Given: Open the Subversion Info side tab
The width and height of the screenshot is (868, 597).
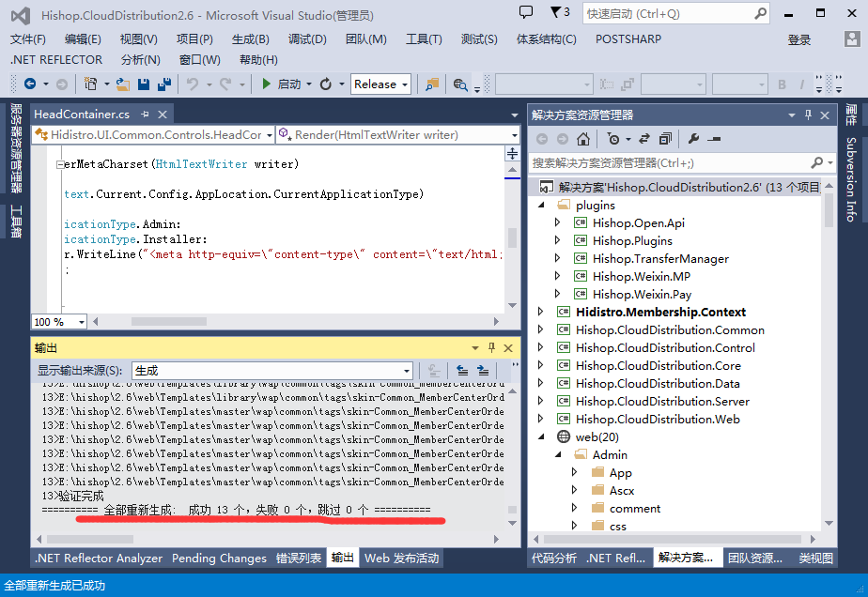Looking at the screenshot, I should pyautogui.click(x=851, y=179).
